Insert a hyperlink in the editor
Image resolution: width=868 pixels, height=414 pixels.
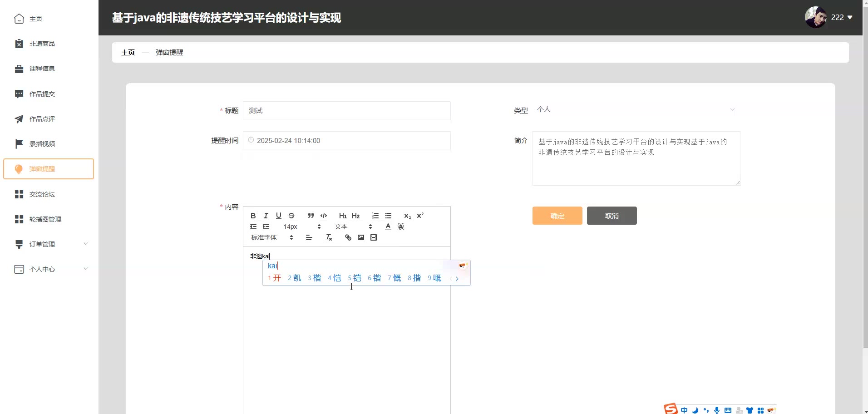click(348, 237)
